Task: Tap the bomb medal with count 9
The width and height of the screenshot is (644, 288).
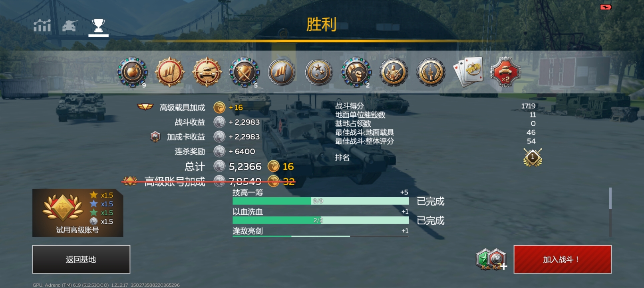Action: click(x=132, y=72)
